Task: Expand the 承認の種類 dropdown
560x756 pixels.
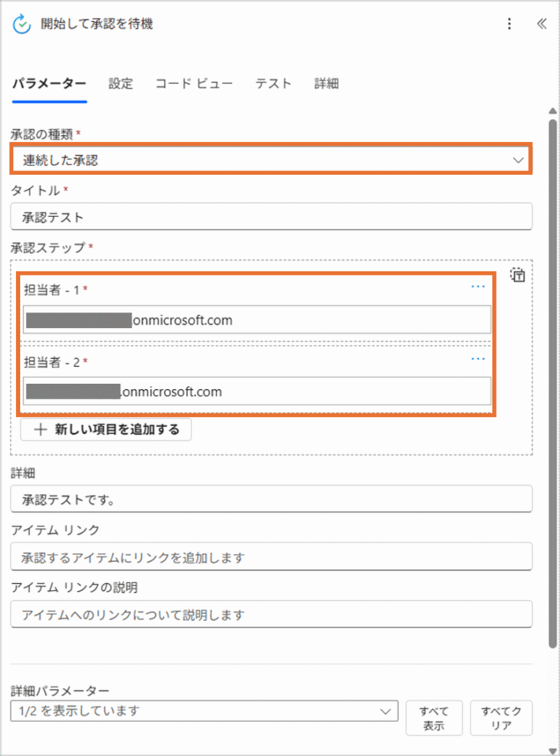Action: click(x=518, y=160)
